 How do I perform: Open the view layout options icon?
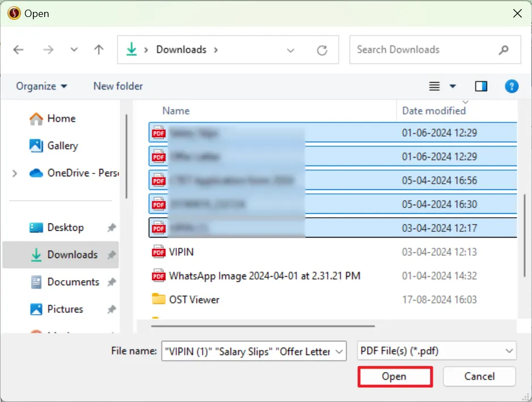[x=434, y=86]
